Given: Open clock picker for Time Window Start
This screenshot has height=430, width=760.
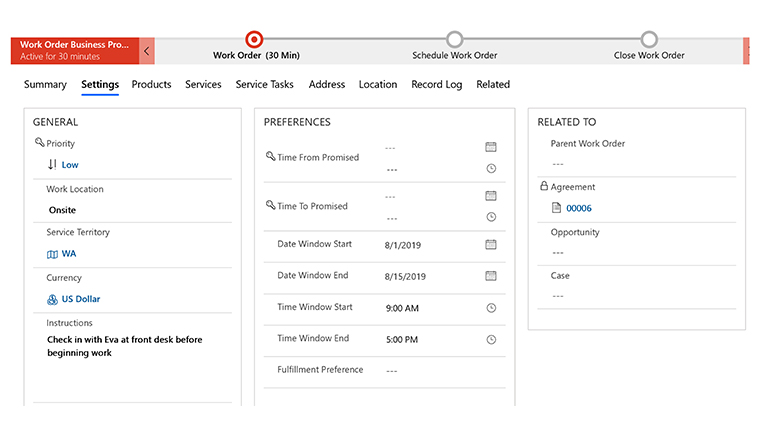Looking at the screenshot, I should point(491,308).
